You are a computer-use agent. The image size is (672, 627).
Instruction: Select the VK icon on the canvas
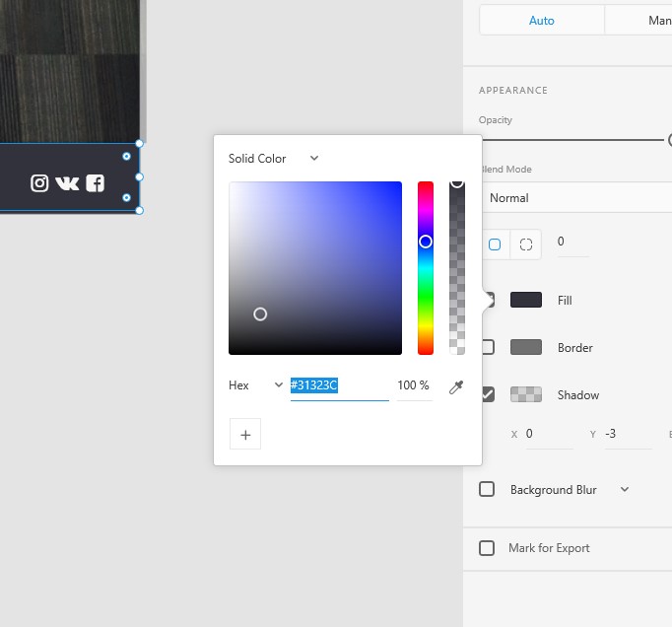click(x=67, y=183)
